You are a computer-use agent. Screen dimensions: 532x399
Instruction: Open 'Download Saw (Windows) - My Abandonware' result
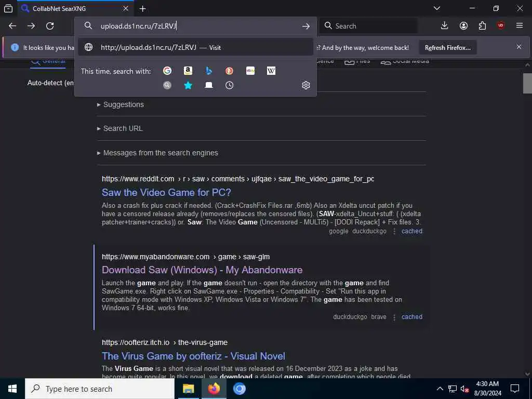pyautogui.click(x=202, y=270)
